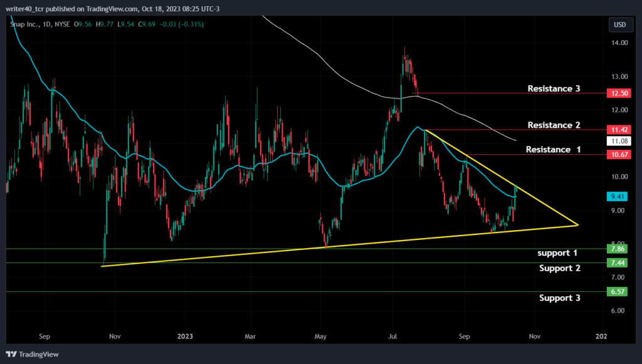The width and height of the screenshot is (642, 364).
Task: Click the 13.00 price axis label
Action: pyautogui.click(x=619, y=76)
